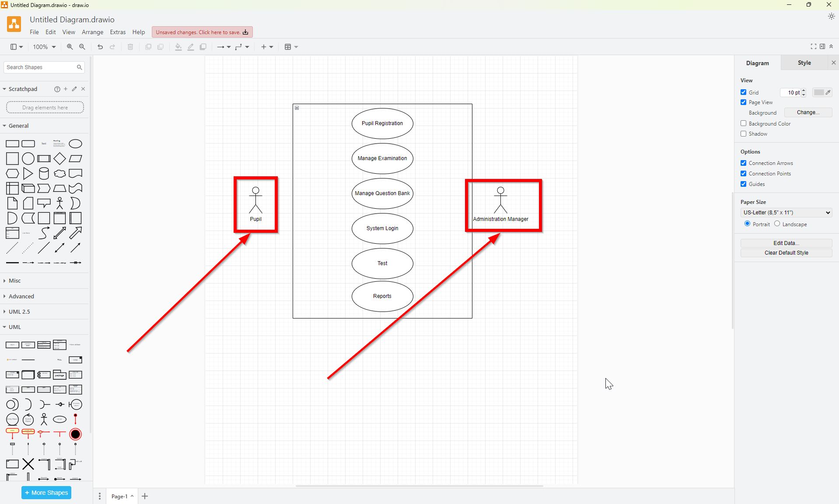The height and width of the screenshot is (504, 839).
Task: Click the Delete (trash) toolbar icon
Action: pyautogui.click(x=130, y=47)
